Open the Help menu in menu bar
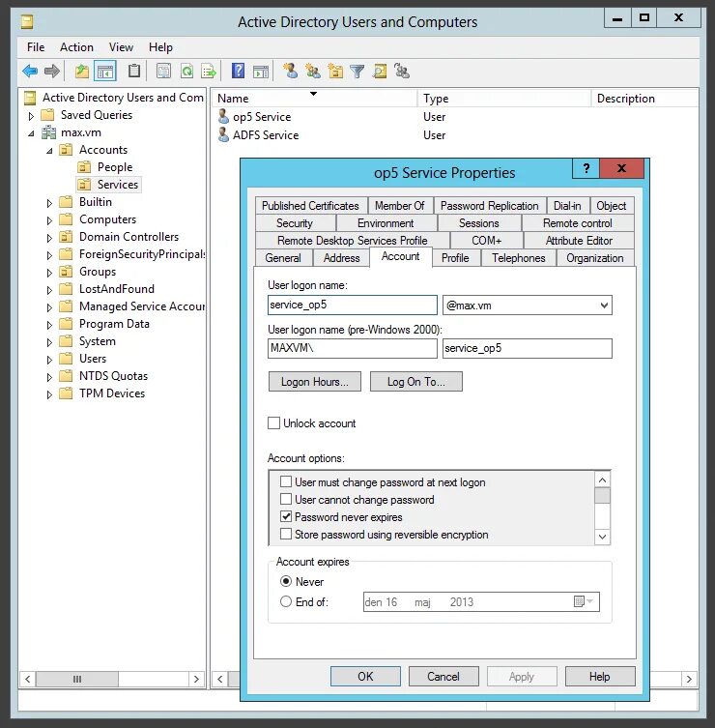This screenshot has width=715, height=728. (x=160, y=47)
